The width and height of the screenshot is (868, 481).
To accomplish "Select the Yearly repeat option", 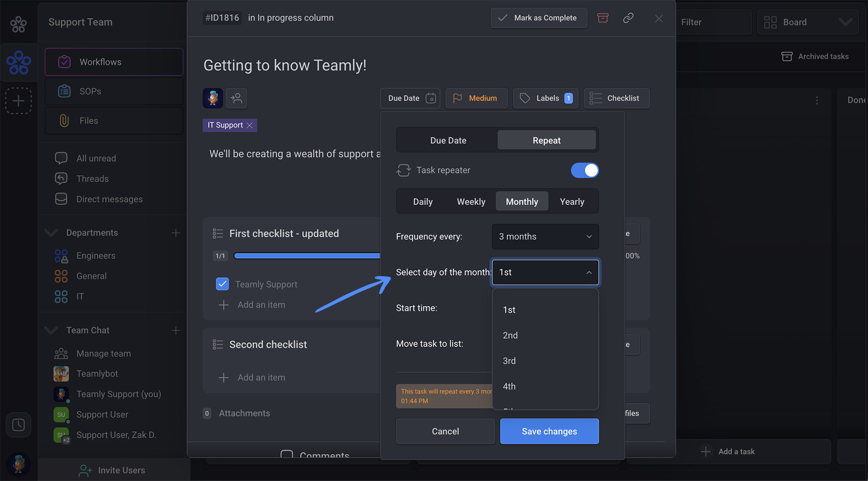I will [x=572, y=202].
